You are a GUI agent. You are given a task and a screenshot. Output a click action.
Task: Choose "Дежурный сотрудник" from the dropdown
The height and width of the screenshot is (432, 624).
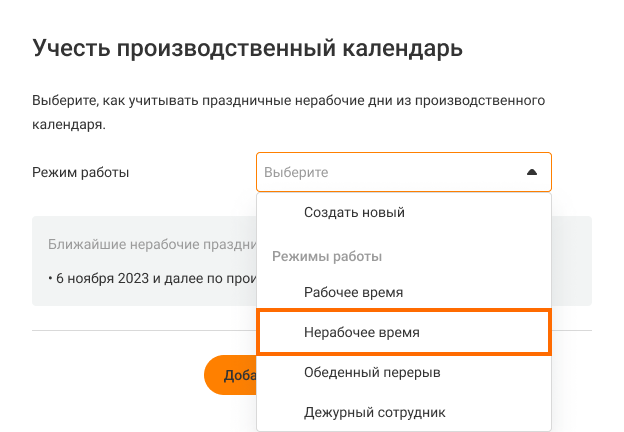point(374,411)
